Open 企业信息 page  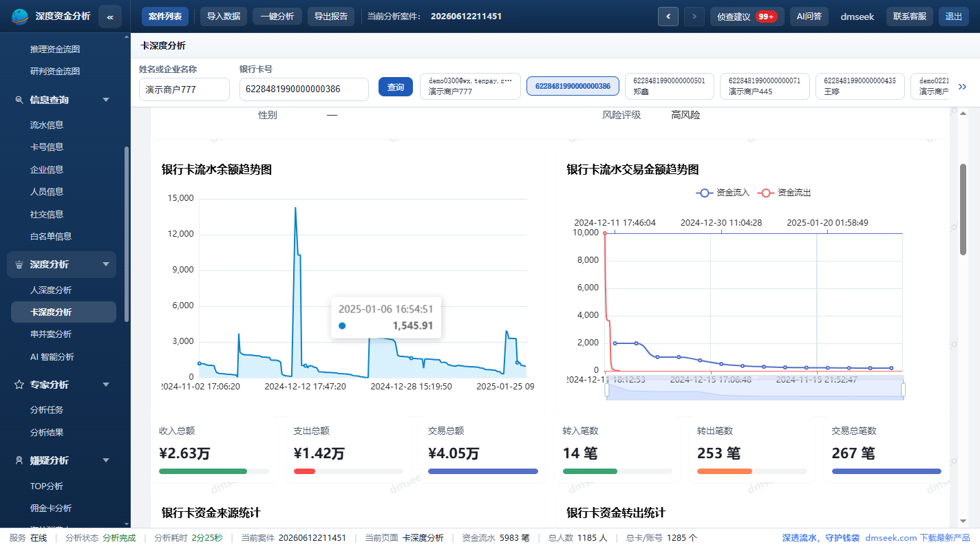pyautogui.click(x=47, y=170)
